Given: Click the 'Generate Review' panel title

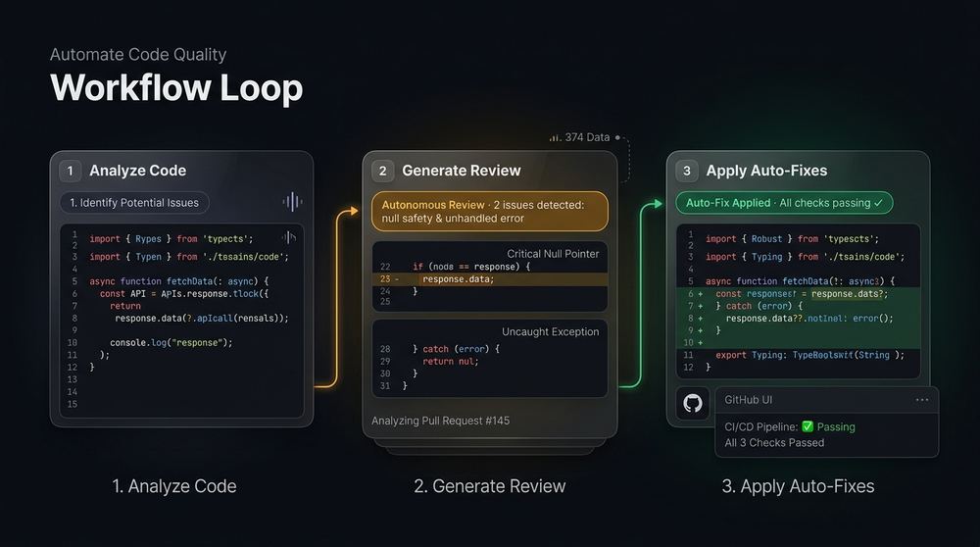Looking at the screenshot, I should point(462,171).
